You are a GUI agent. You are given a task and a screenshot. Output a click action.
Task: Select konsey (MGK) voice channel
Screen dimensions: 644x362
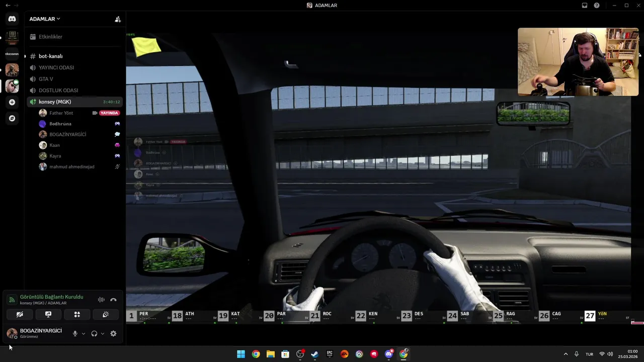74,102
